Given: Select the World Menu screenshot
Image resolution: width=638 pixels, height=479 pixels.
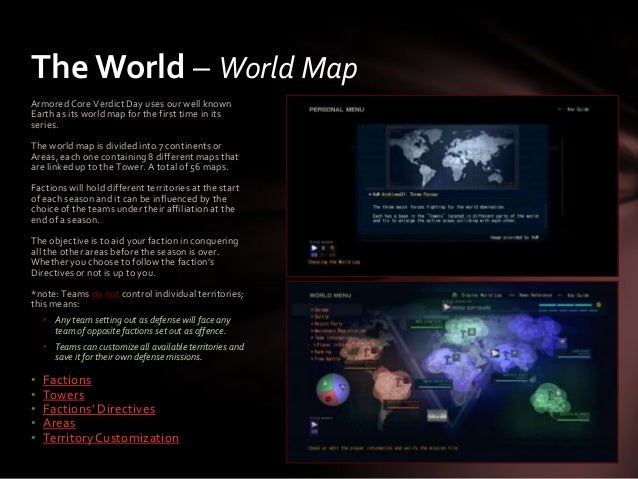Looking at the screenshot, I should pos(452,372).
